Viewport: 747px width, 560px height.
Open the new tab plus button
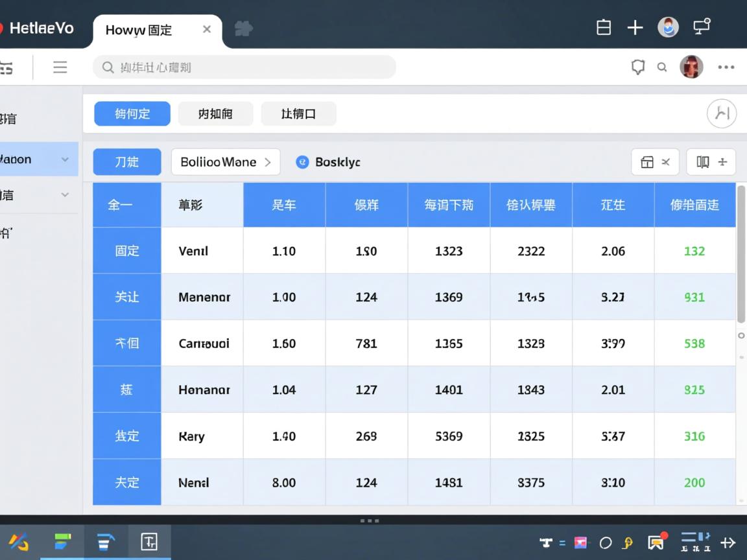[x=635, y=27]
